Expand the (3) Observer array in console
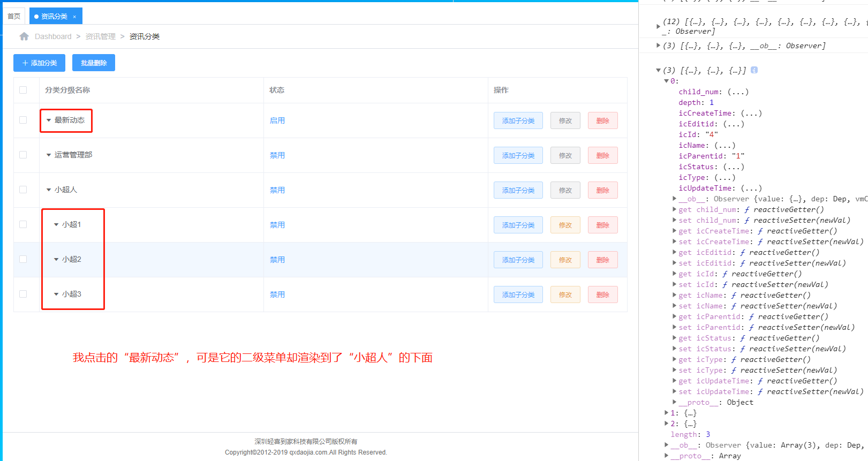Viewport: 868px width, 461px height. click(658, 46)
